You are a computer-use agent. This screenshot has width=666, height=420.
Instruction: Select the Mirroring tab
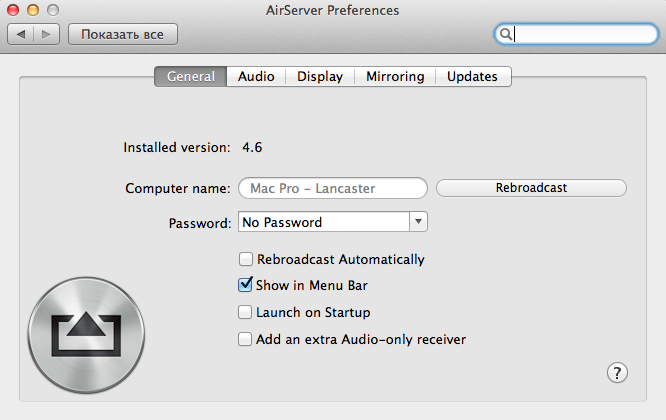(x=395, y=76)
